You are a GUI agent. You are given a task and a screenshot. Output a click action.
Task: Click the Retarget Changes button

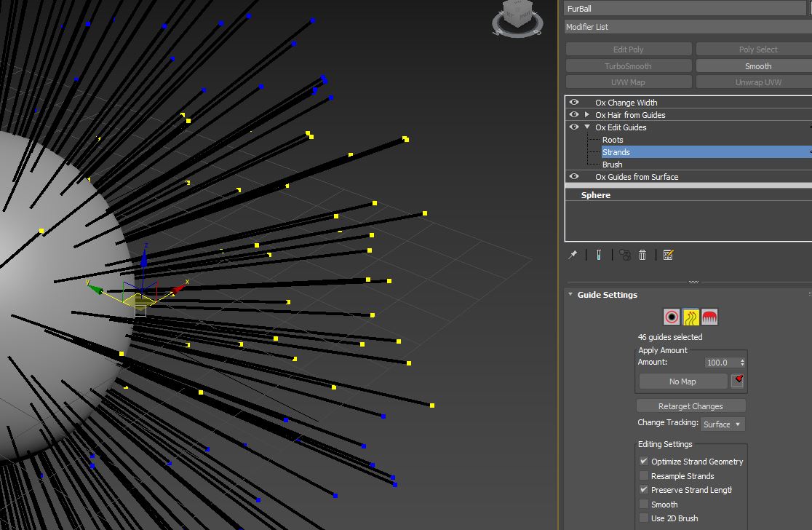690,406
